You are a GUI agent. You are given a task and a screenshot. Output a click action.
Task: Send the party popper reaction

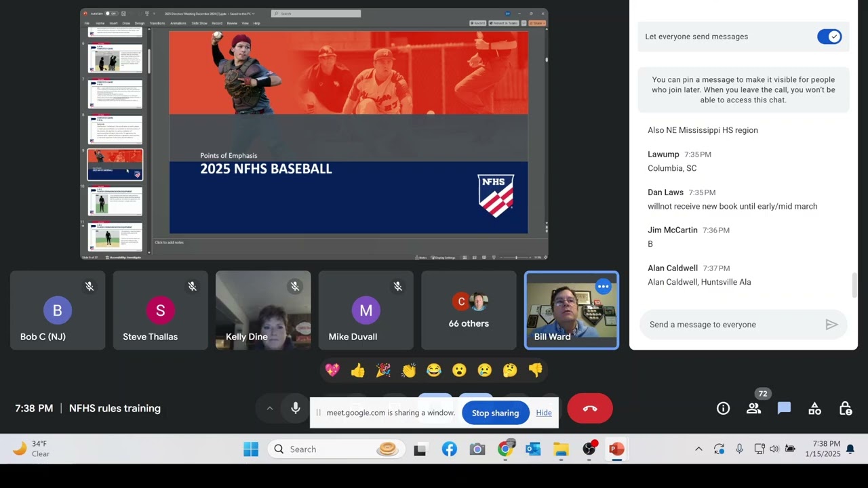[x=383, y=370]
